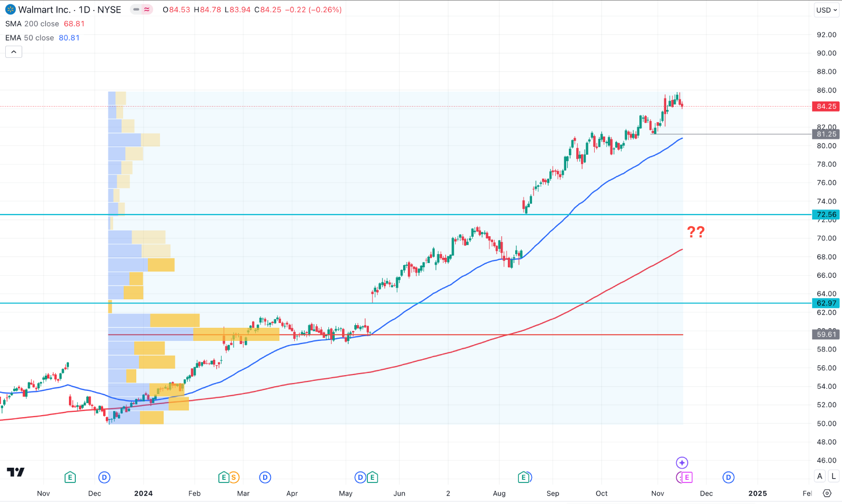Click the low value L83.94
The width and height of the screenshot is (842, 504).
238,9
